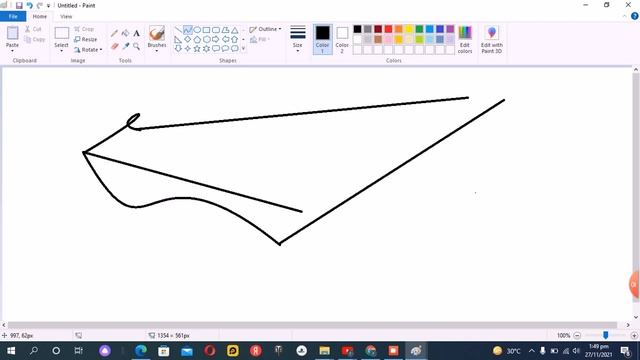Viewport: 640px width, 360px height.
Task: Expand the Select dropdown arrow
Action: tap(61, 51)
